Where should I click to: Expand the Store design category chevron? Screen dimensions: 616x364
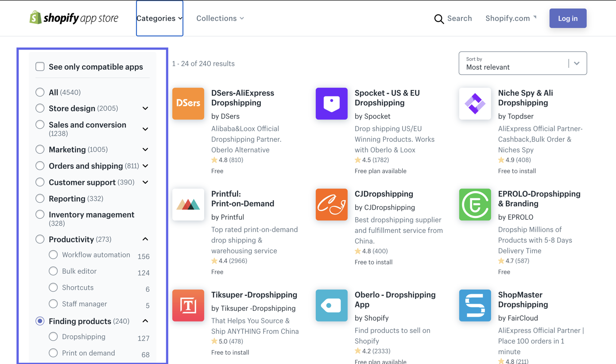click(145, 108)
